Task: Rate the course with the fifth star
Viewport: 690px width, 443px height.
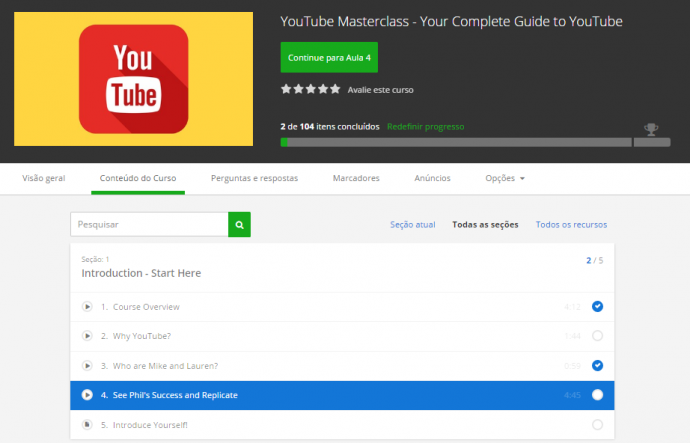Action: coord(335,89)
